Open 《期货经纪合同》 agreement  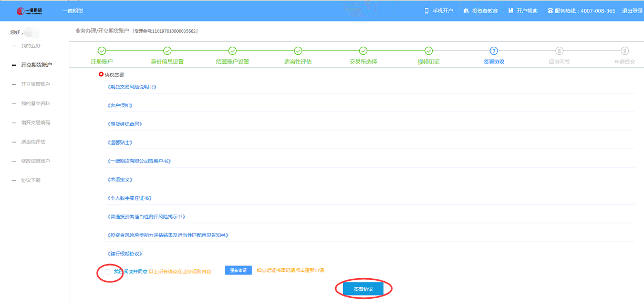(x=124, y=124)
